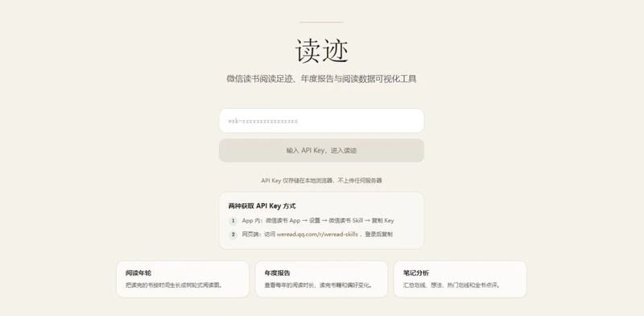Image resolution: width=644 pixels, height=316 pixels.
Task: Click the 登录后复制 text
Action: 378,234
